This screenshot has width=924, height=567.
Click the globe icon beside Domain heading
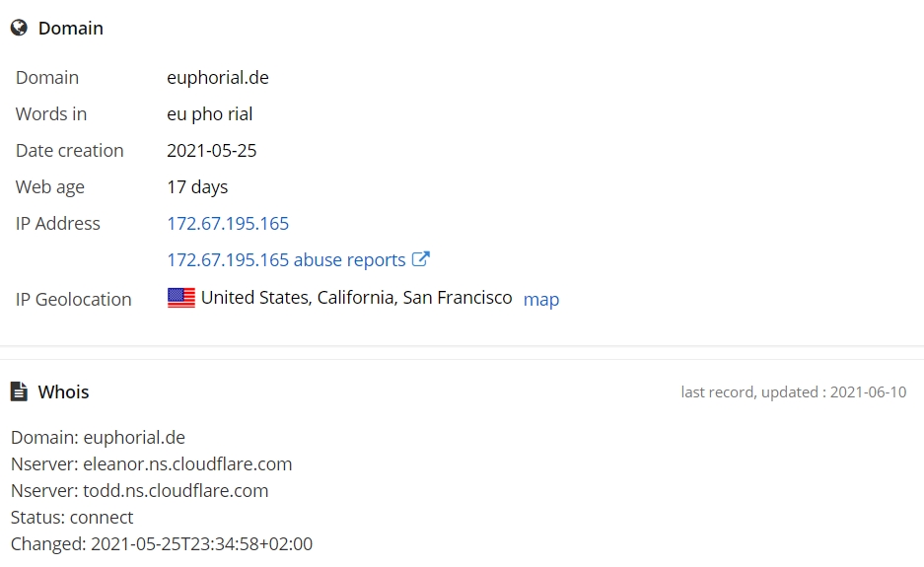[19, 28]
